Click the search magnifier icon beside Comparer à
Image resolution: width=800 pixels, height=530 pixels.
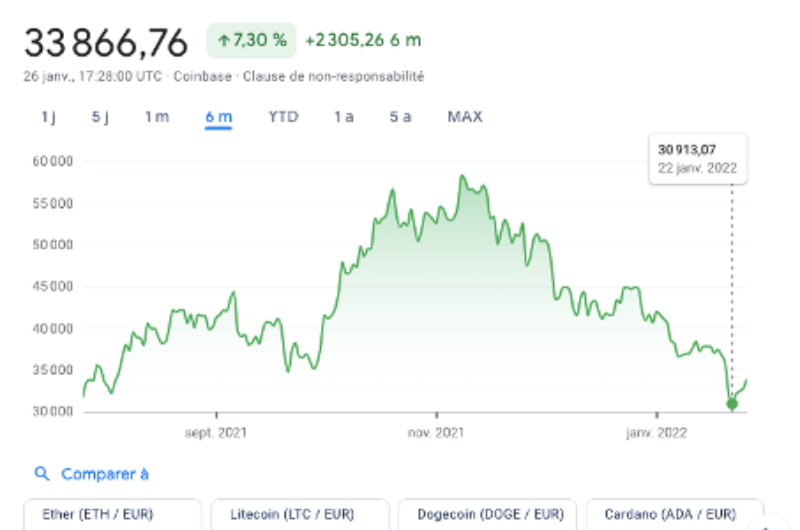tap(41, 474)
